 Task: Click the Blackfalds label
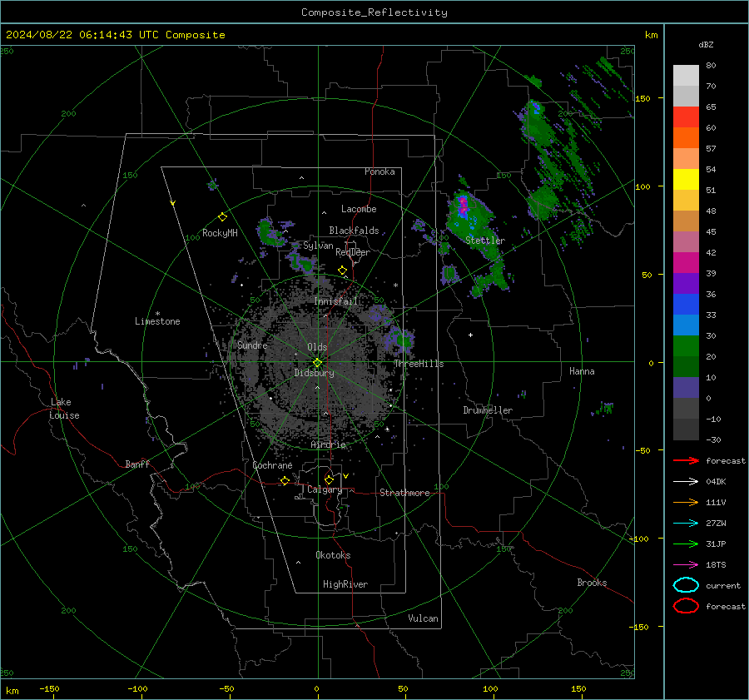coord(354,231)
